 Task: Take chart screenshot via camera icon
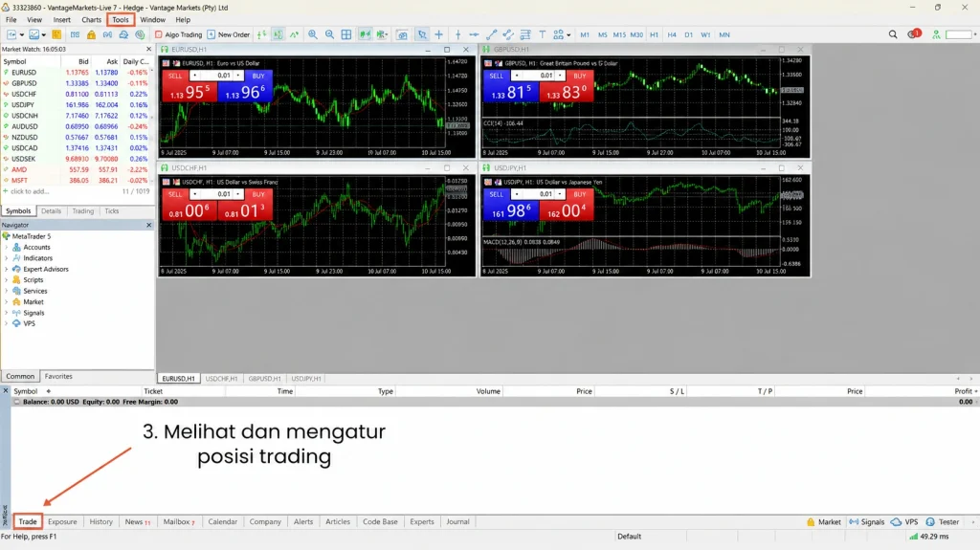(402, 35)
